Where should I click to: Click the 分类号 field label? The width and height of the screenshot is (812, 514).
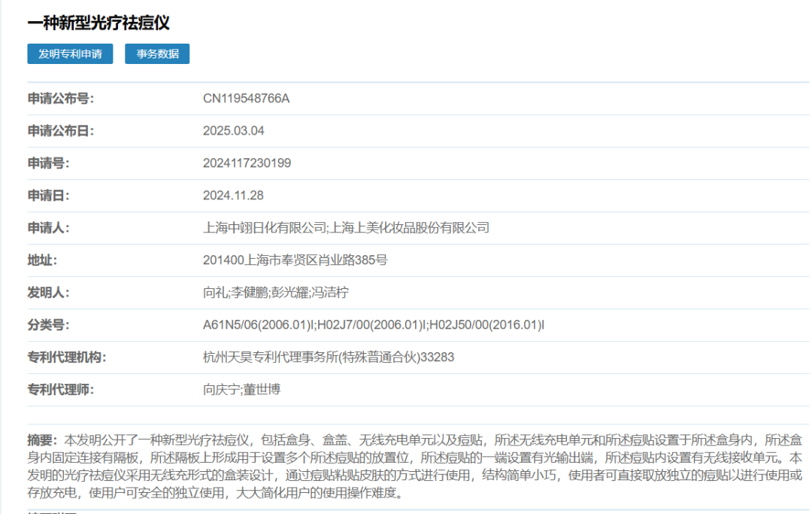(x=48, y=325)
